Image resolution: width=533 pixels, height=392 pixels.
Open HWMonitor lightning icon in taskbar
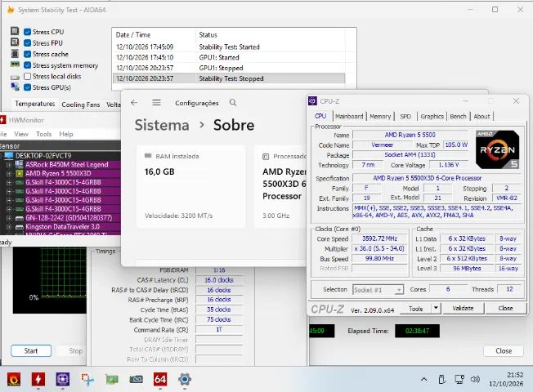tap(38, 379)
